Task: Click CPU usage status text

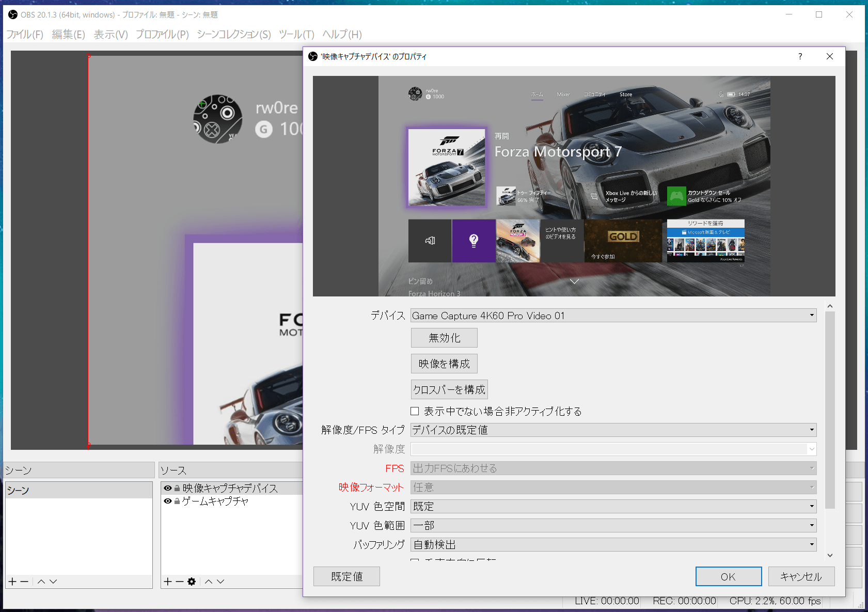Action: coord(775,601)
